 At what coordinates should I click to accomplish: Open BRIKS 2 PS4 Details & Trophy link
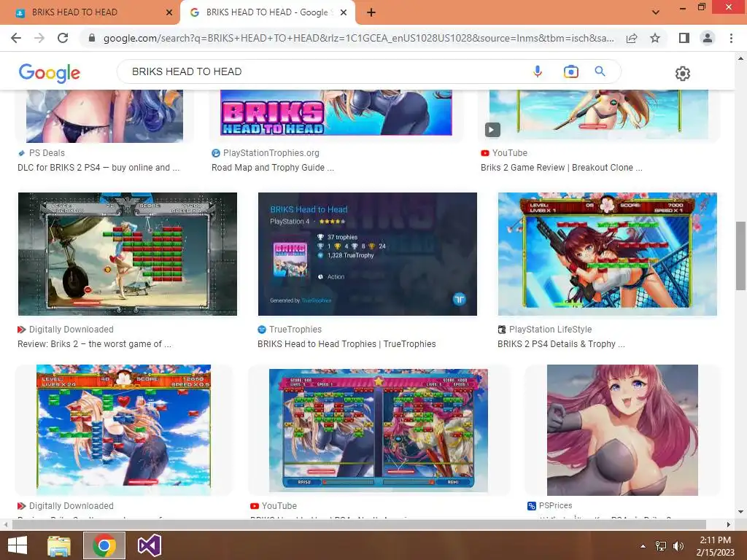click(561, 344)
